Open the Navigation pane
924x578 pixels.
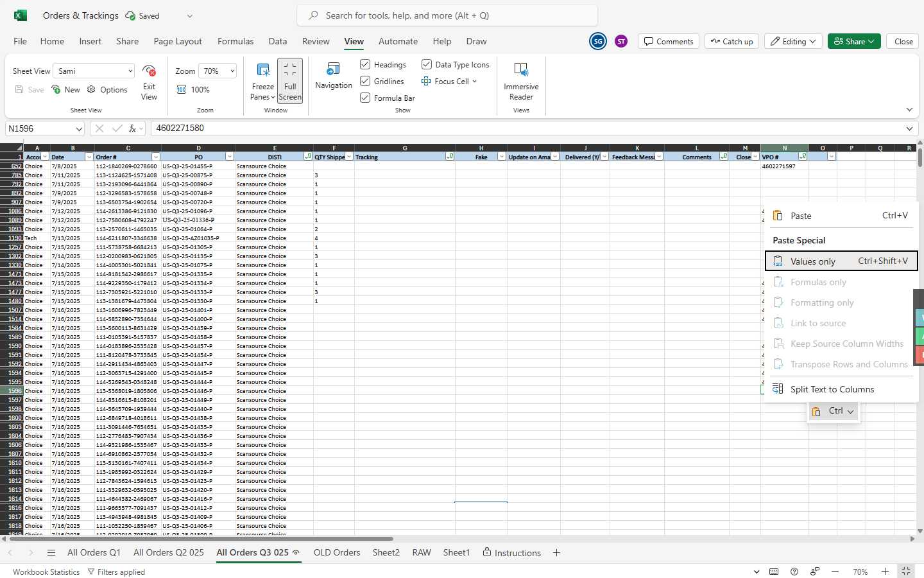tap(334, 76)
